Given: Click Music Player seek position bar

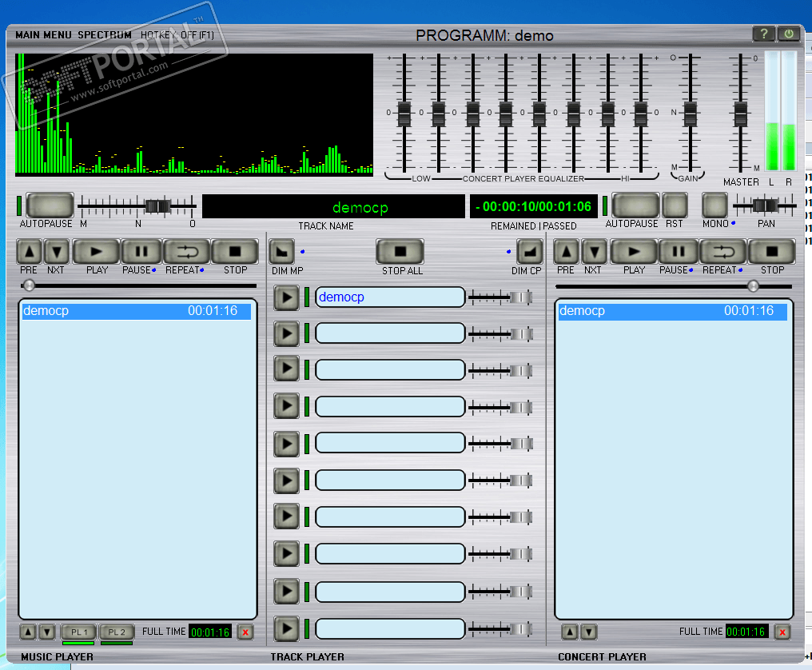Looking at the screenshot, I should click(139, 285).
